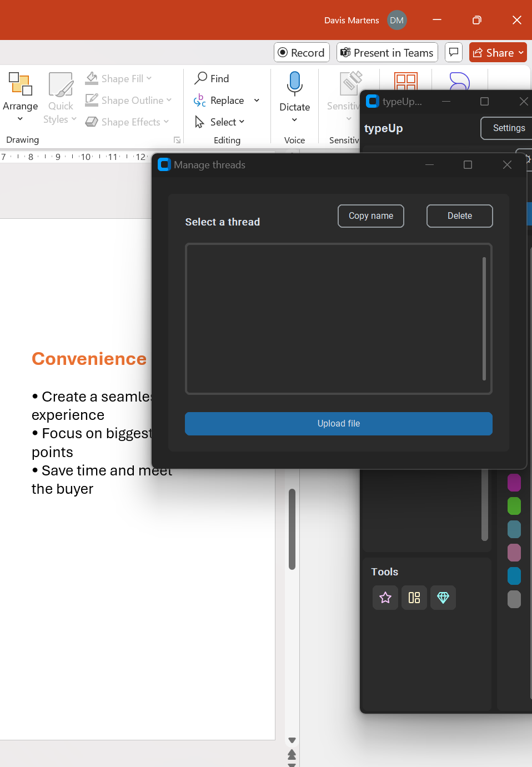Click the typeUp window app icon
This screenshot has height=767, width=532.
pyautogui.click(x=373, y=101)
